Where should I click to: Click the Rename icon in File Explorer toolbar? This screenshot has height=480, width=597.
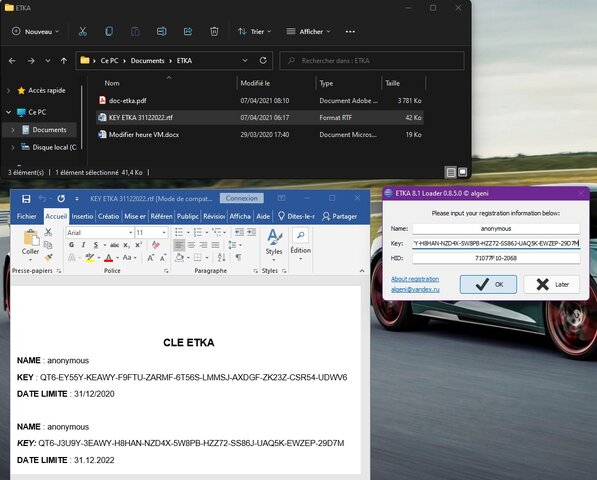(x=161, y=32)
